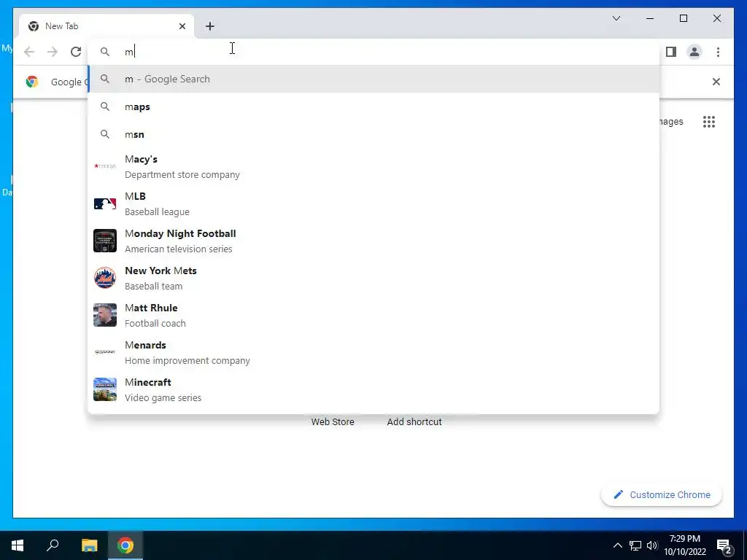The height and width of the screenshot is (560, 747).
Task: Click the New York Mets logo
Action: click(x=105, y=278)
